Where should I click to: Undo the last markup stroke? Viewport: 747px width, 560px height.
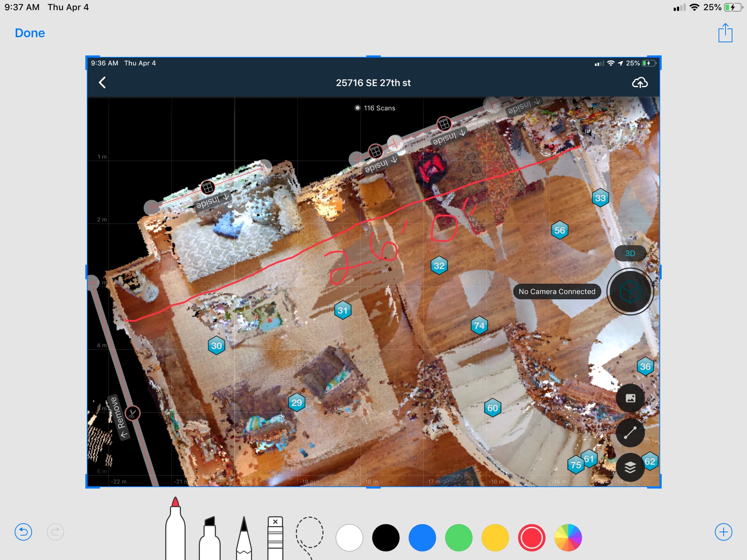23,532
